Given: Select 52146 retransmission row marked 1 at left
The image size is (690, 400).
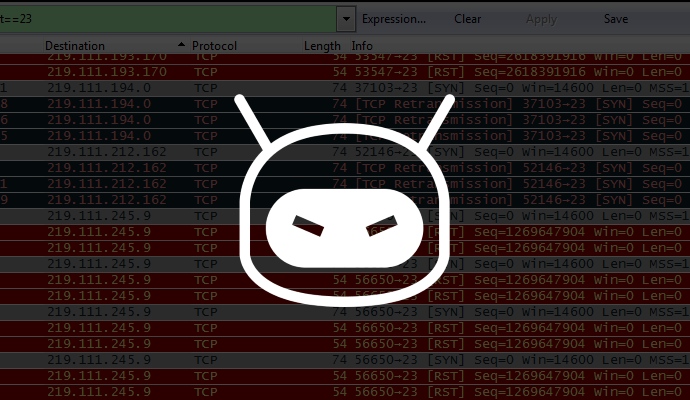Looking at the screenshot, I should 345,184.
